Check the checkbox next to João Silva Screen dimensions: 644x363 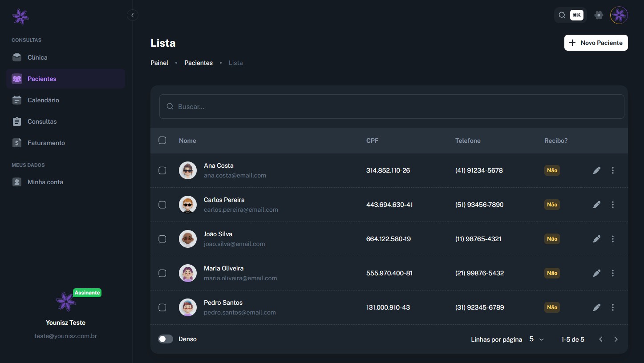click(162, 239)
